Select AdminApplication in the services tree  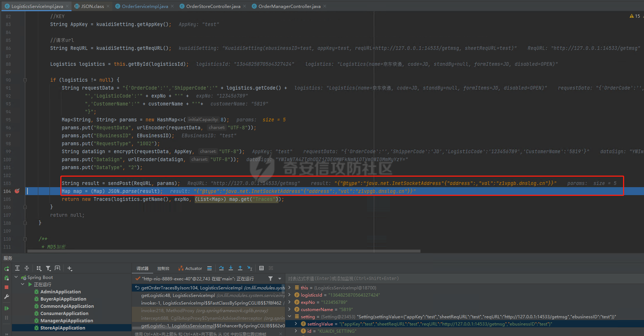click(x=60, y=292)
